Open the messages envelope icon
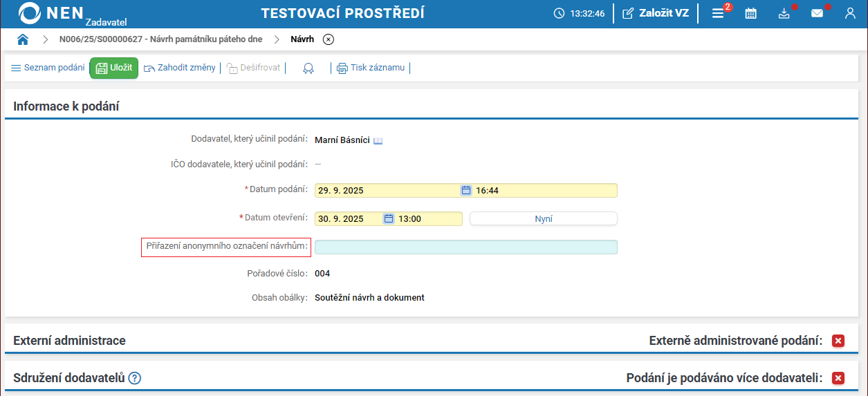This screenshot has height=396, width=868. tap(817, 13)
